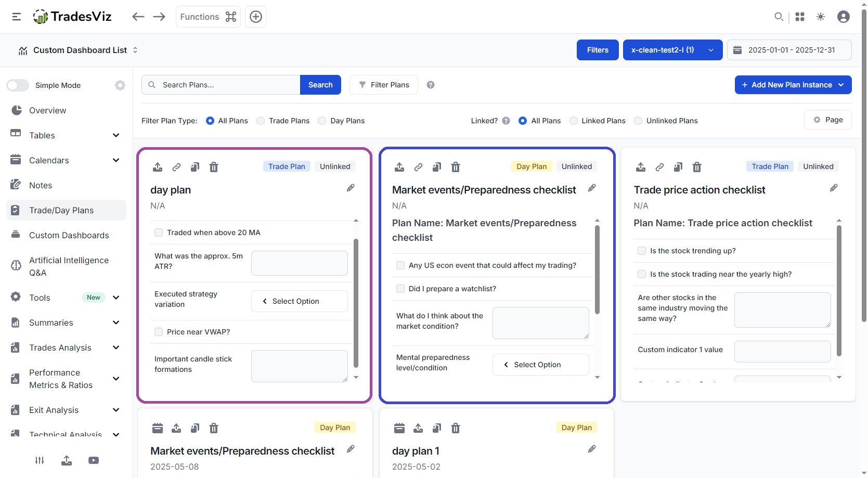Check 'Price near VWAP?' box

tap(159, 332)
